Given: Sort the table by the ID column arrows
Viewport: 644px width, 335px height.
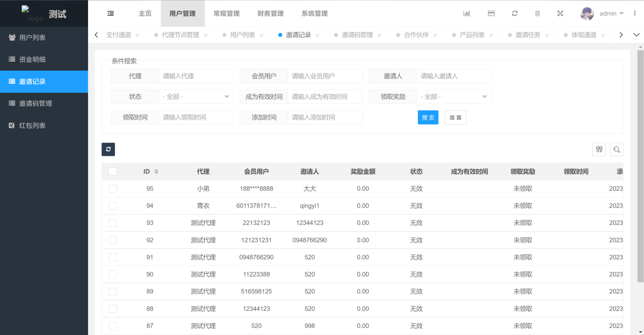Looking at the screenshot, I should pos(156,171).
